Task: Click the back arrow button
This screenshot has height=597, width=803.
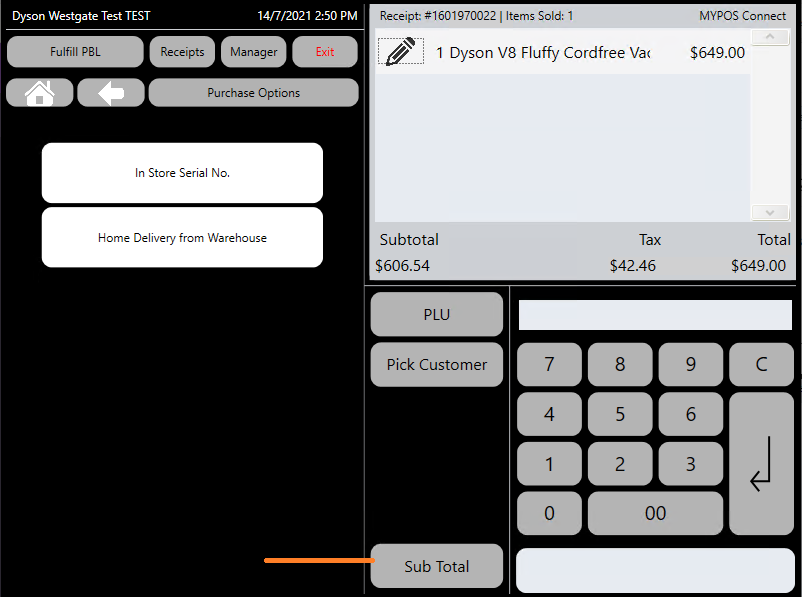Action: tap(111, 93)
